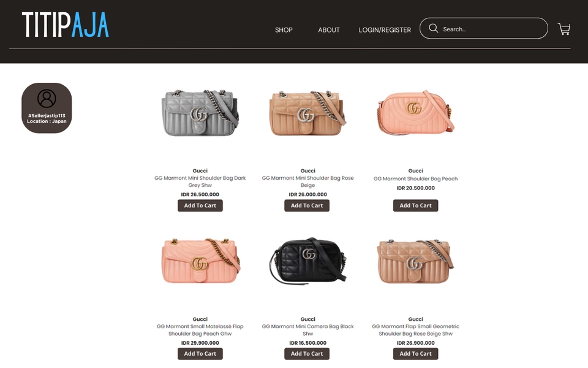The height and width of the screenshot is (368, 588).
Task: Open GG Marmont Mini Shoulder Bag Rose Beige title
Action: [307, 182]
